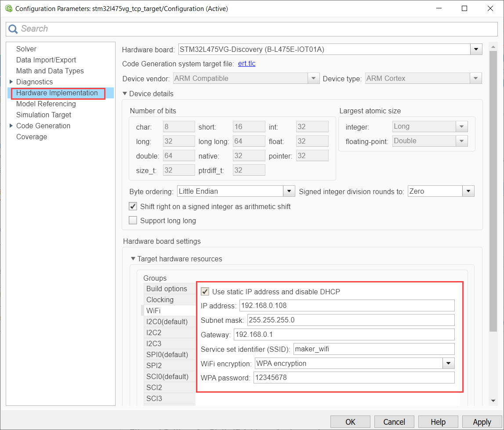Viewport: 504px width, 430px height.
Task: Expand the Code Generation tree node
Action: pos(11,126)
